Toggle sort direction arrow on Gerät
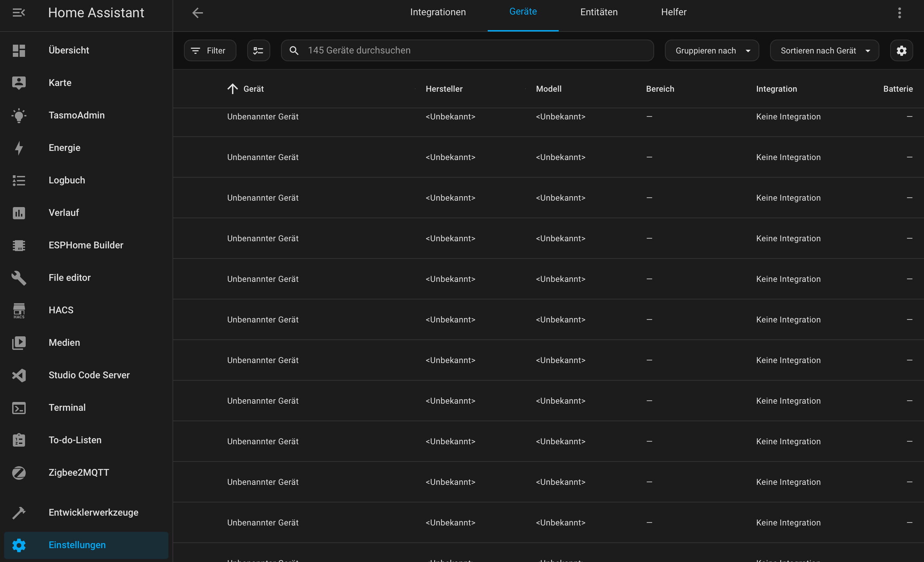 (232, 89)
